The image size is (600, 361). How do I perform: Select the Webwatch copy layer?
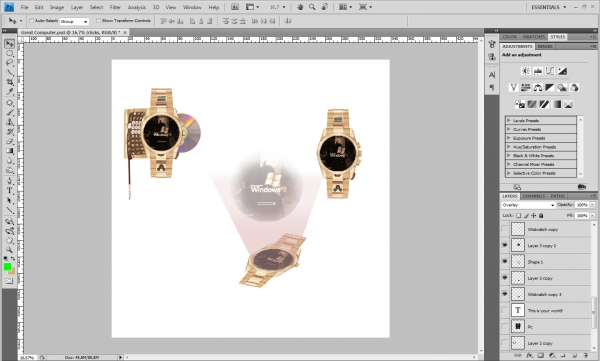click(551, 229)
